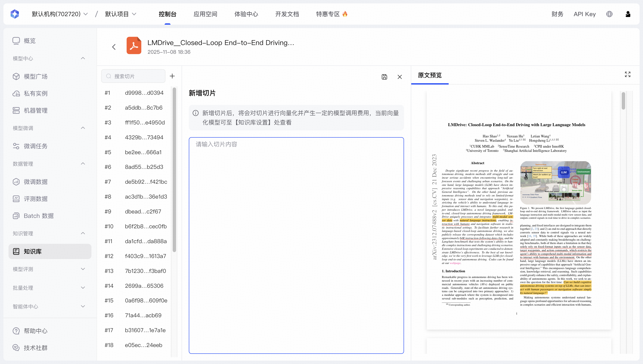
Task: Open the API Key link
Action: click(x=585, y=14)
